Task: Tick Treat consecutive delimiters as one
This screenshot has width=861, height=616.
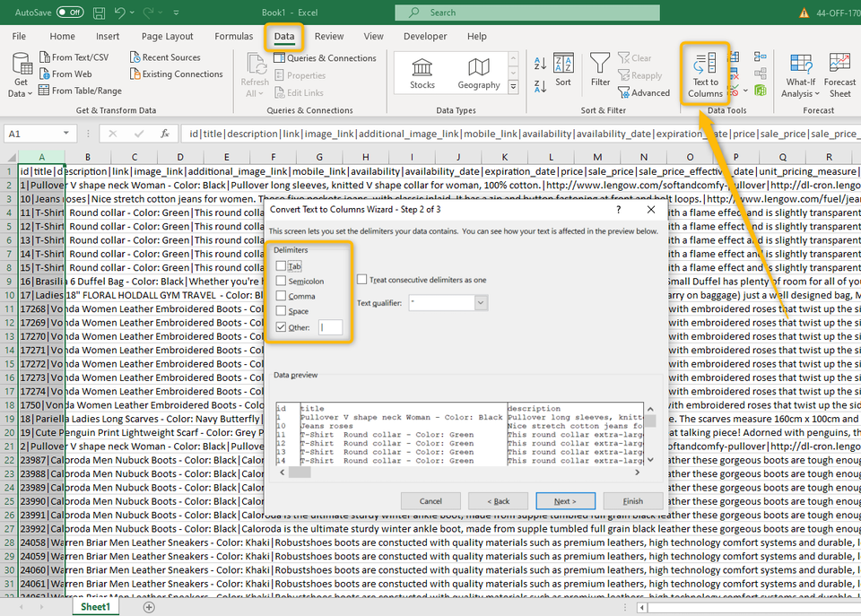Action: click(x=362, y=280)
